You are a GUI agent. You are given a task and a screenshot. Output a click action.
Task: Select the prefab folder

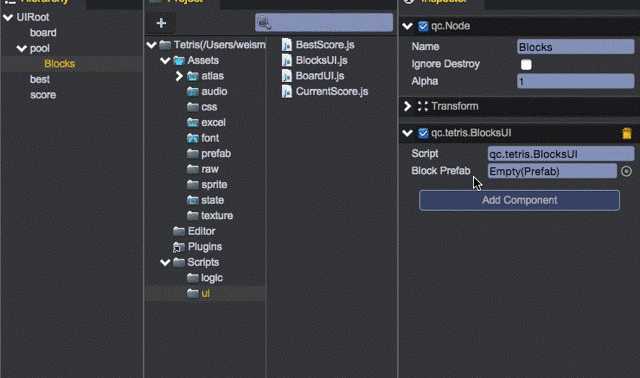[x=209, y=153]
